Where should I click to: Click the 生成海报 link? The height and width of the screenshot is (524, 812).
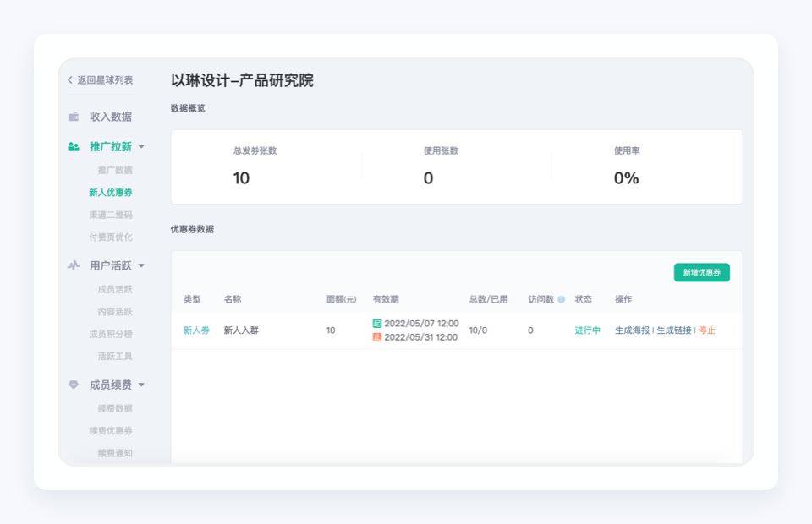pos(632,330)
